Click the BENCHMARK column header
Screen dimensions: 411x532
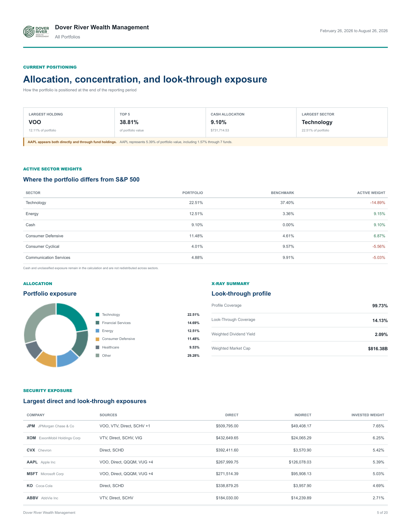282,193
